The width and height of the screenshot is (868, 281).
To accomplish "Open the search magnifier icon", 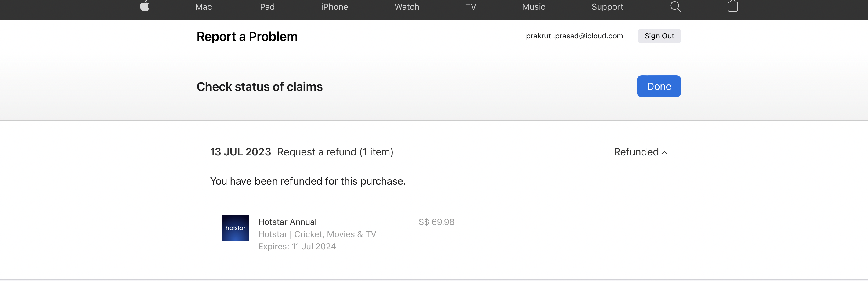I will point(675,6).
